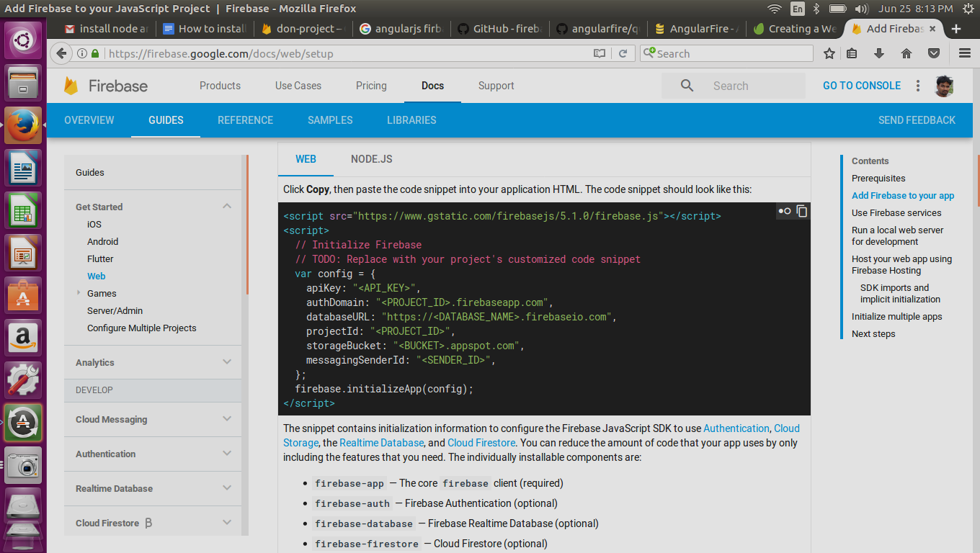Open the user profile avatar
Viewport: 980px width, 553px height.
point(944,86)
